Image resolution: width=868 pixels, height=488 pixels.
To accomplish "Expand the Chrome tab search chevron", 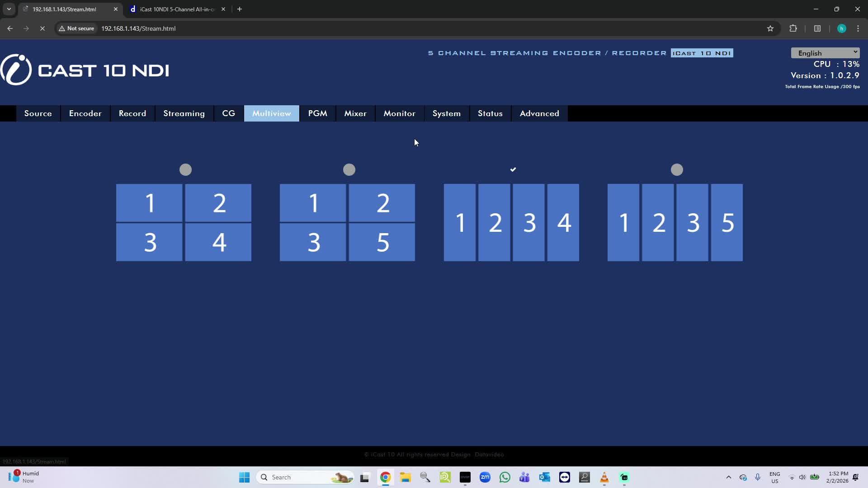I will [9, 9].
